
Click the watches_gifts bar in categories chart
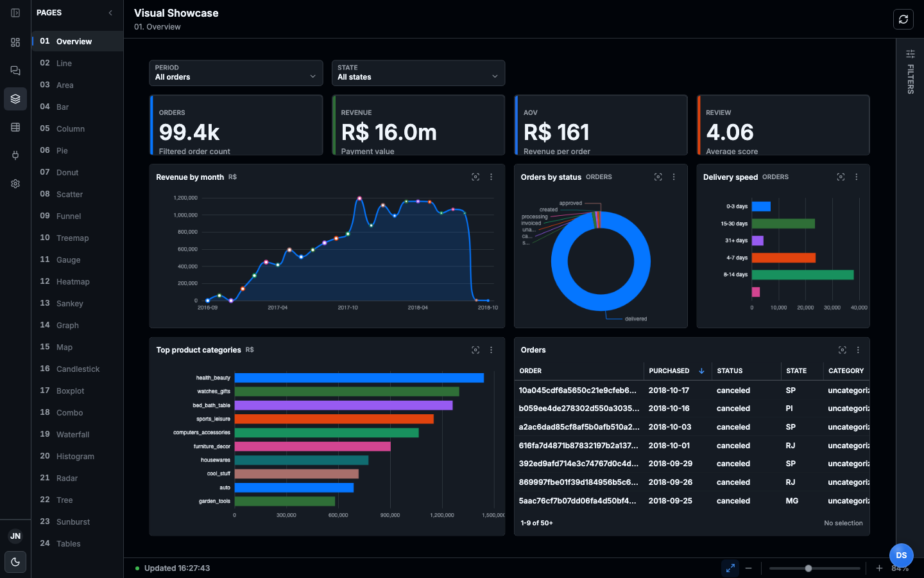click(347, 392)
